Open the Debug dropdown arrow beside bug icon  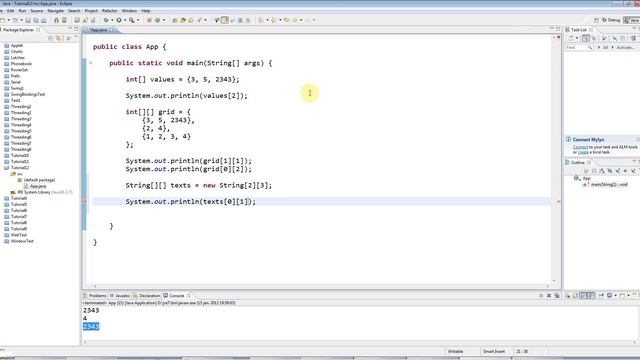coord(112,20)
